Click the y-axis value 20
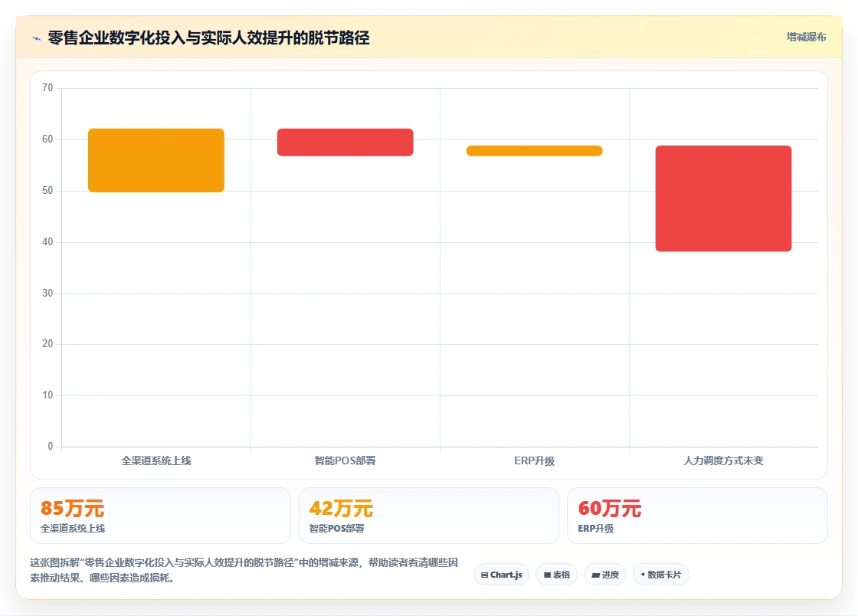Image resolution: width=858 pixels, height=616 pixels. (47, 343)
